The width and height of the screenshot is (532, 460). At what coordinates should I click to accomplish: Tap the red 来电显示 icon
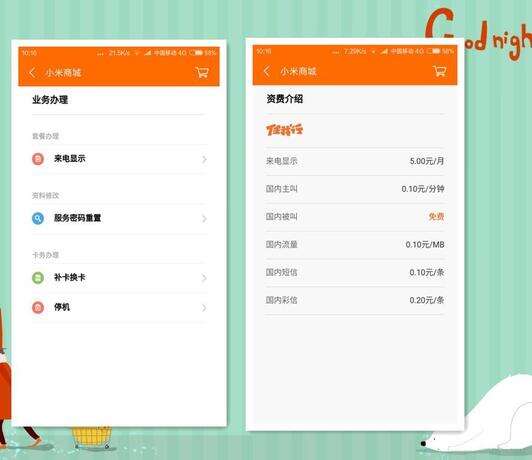point(38,159)
